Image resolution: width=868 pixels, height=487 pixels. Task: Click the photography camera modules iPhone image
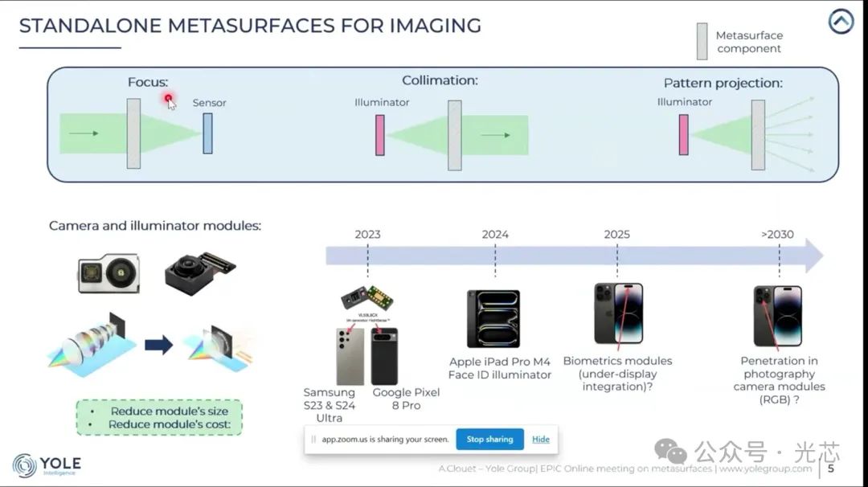click(x=778, y=316)
